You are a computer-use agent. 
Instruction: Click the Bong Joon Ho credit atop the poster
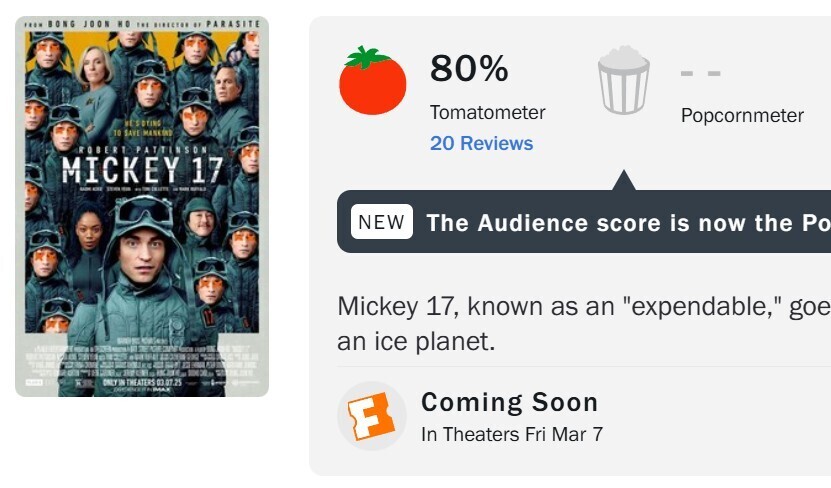pos(142,23)
